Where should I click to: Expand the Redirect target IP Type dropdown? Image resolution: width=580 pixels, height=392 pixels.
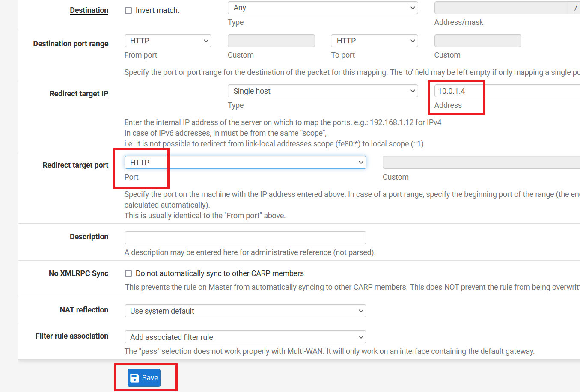(x=323, y=91)
